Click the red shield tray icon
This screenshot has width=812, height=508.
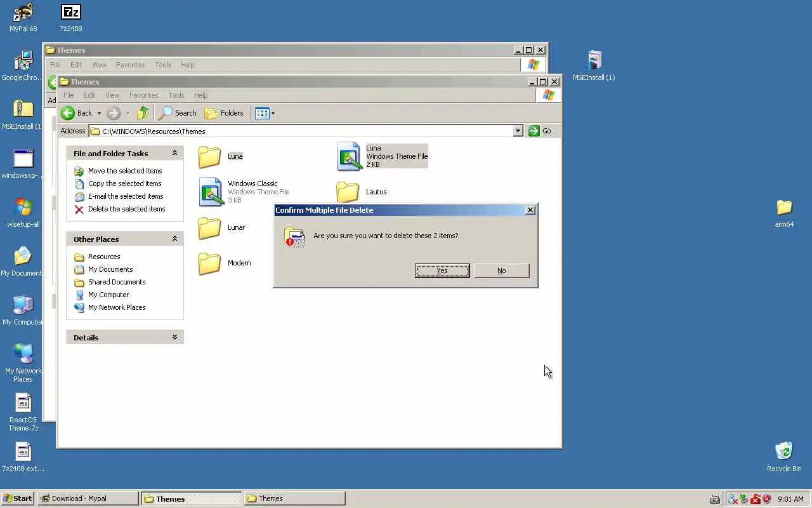766,499
